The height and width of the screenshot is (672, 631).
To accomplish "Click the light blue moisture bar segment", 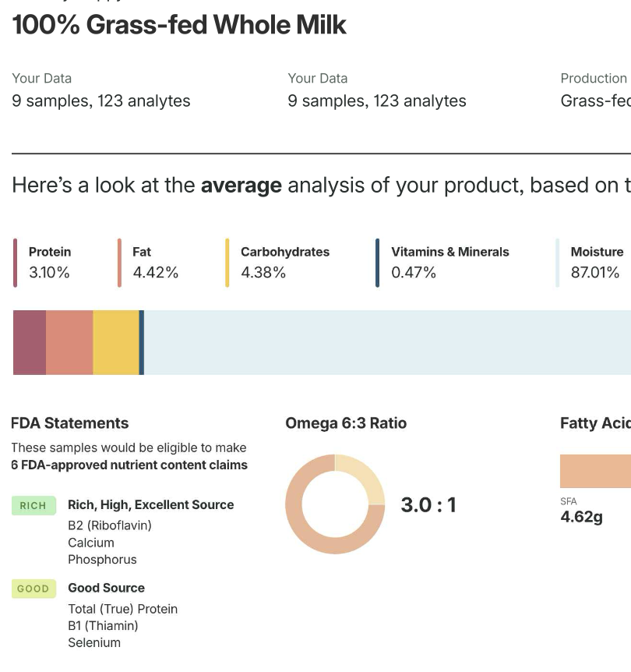I will (x=386, y=342).
